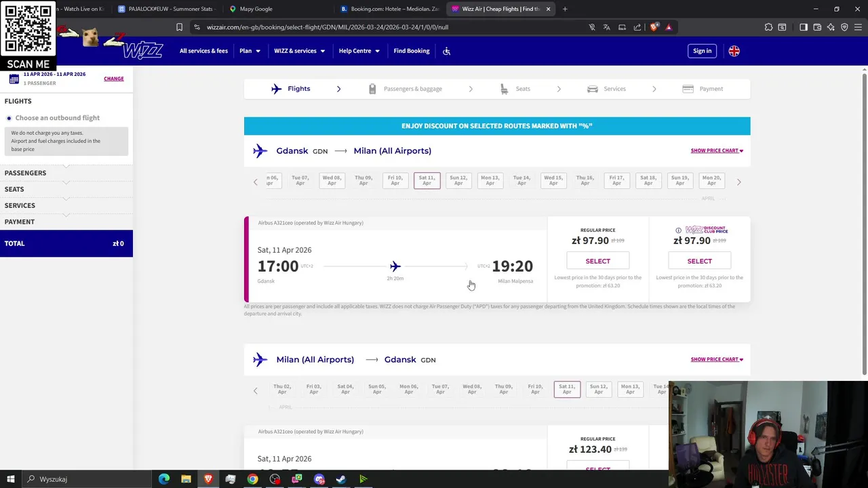This screenshot has width=868, height=488.
Task: Click the calendar icon beside the trip dates
Action: point(14,79)
